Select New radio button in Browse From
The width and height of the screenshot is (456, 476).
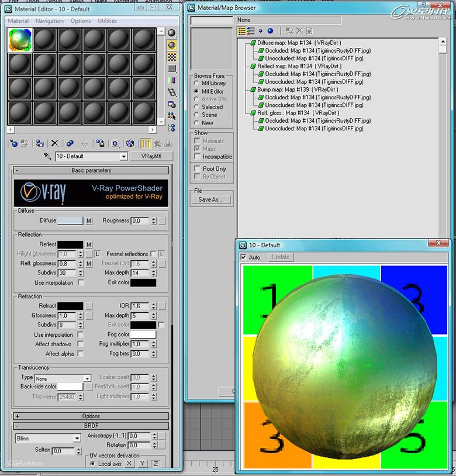pos(196,123)
